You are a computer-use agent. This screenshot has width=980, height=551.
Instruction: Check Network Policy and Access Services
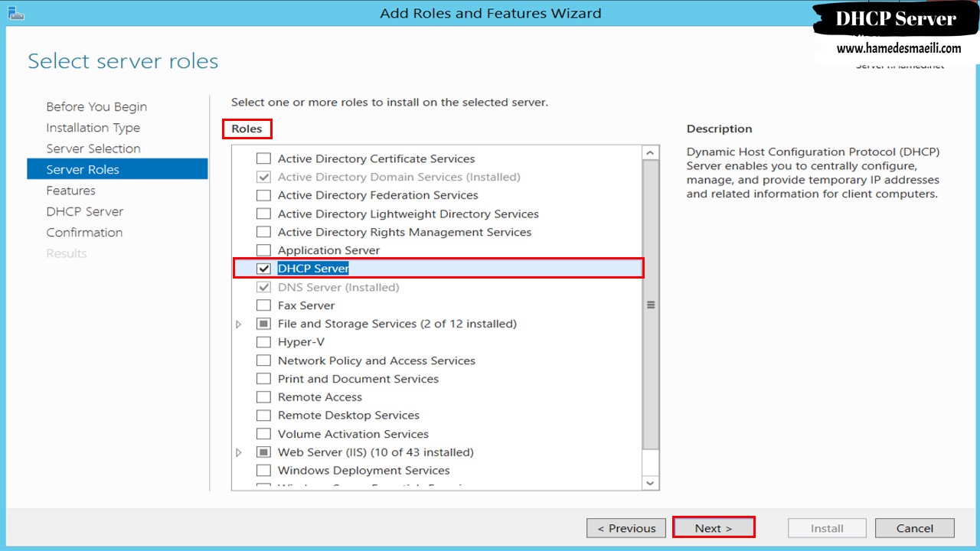pos(263,360)
